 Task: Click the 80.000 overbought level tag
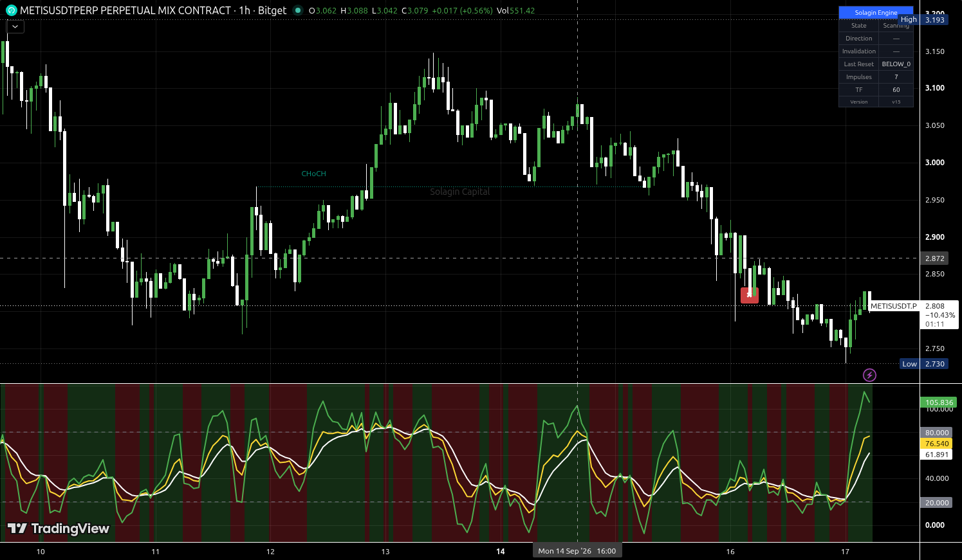pos(937,433)
